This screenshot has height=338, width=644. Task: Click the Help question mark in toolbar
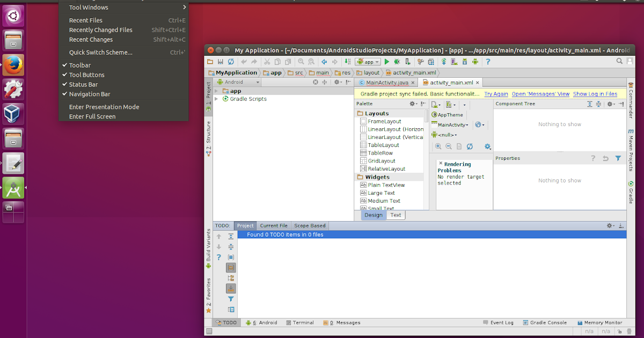tap(488, 62)
